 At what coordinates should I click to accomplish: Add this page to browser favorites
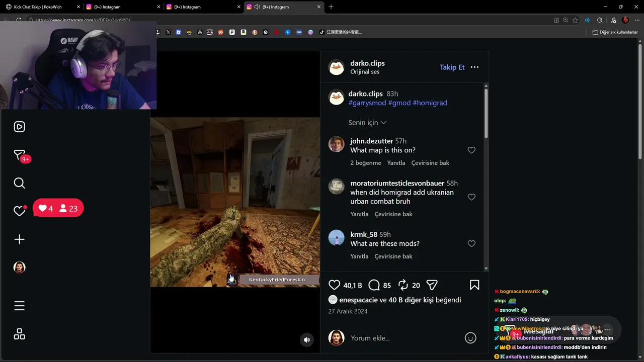[576, 20]
